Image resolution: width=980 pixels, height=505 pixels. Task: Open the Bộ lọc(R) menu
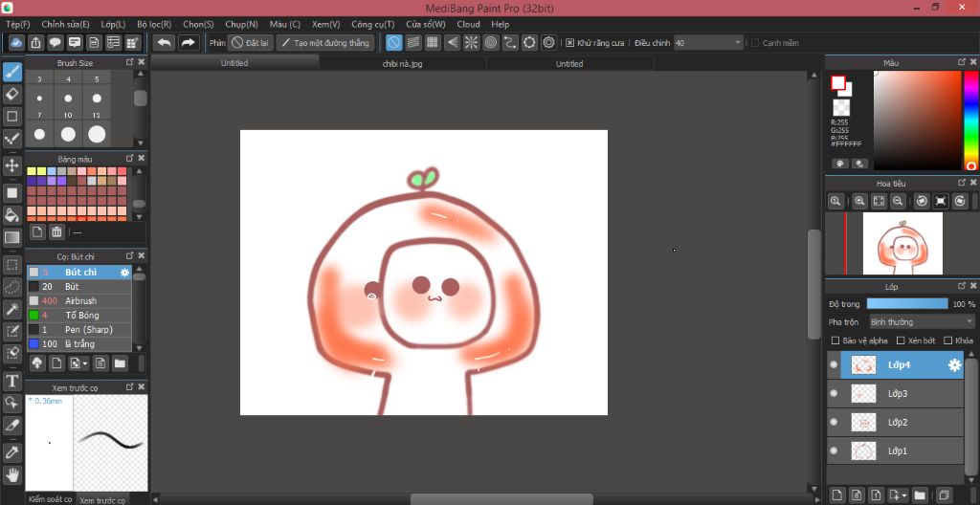tap(154, 24)
